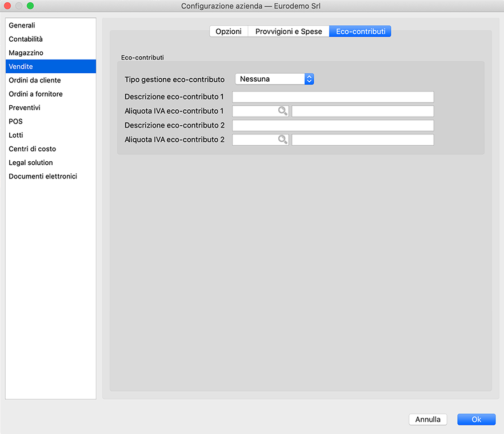Click magnifier icon for Aliquota IVA eco-contributo 2
Viewport: 504px width, 434px height.
(x=282, y=140)
